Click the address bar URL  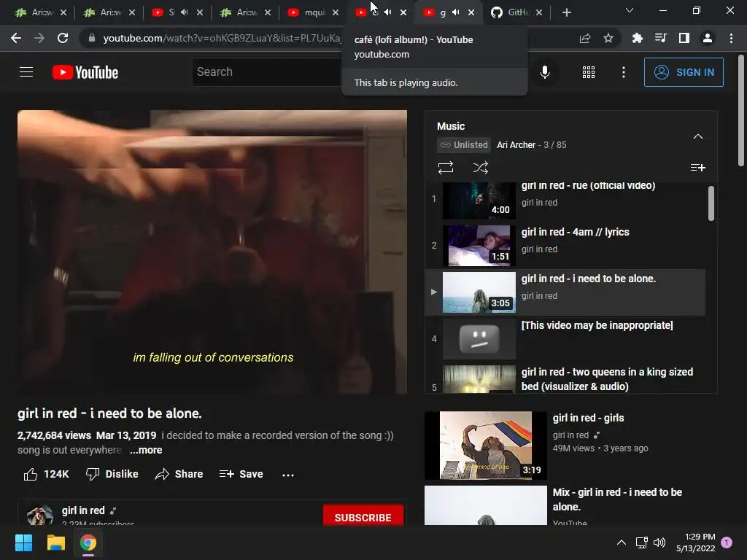click(222, 38)
